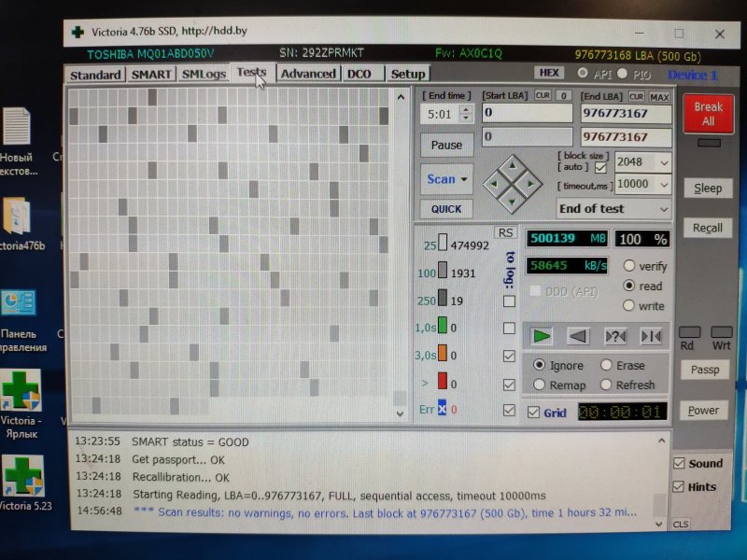Click the red Break All button

[708, 115]
